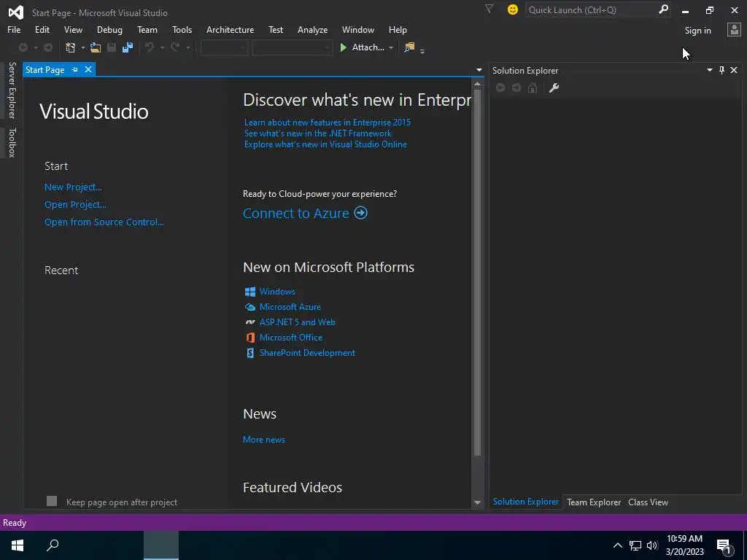Click the notifications filter flag icon
747x560 pixels.
[x=489, y=9]
